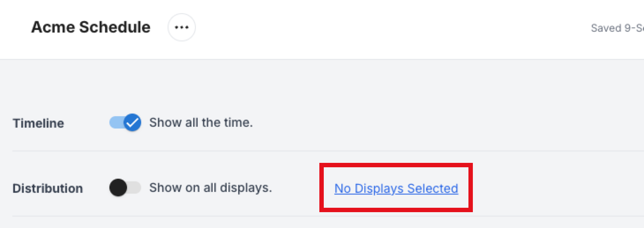Turn off always-show timeline switch

125,123
